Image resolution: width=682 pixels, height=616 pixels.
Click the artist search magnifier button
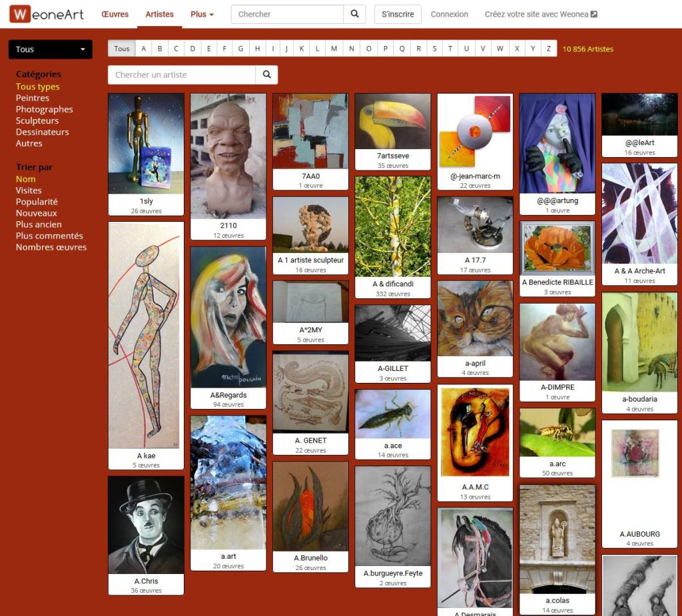266,75
